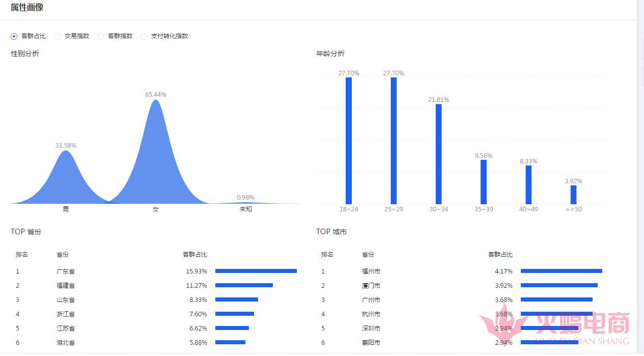Select the 厦门市 row in TOP 城市
Viewport: 644px width, 356px height.
pyautogui.click(x=461, y=285)
